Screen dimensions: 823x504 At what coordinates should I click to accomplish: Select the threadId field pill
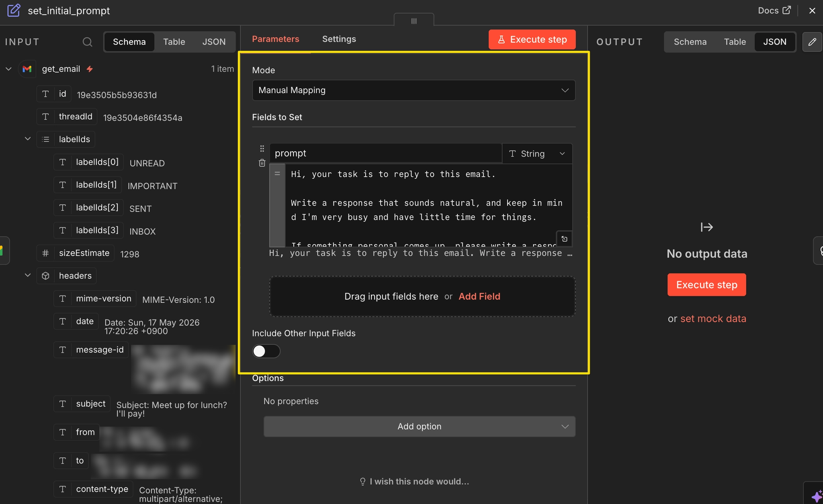pos(67,116)
